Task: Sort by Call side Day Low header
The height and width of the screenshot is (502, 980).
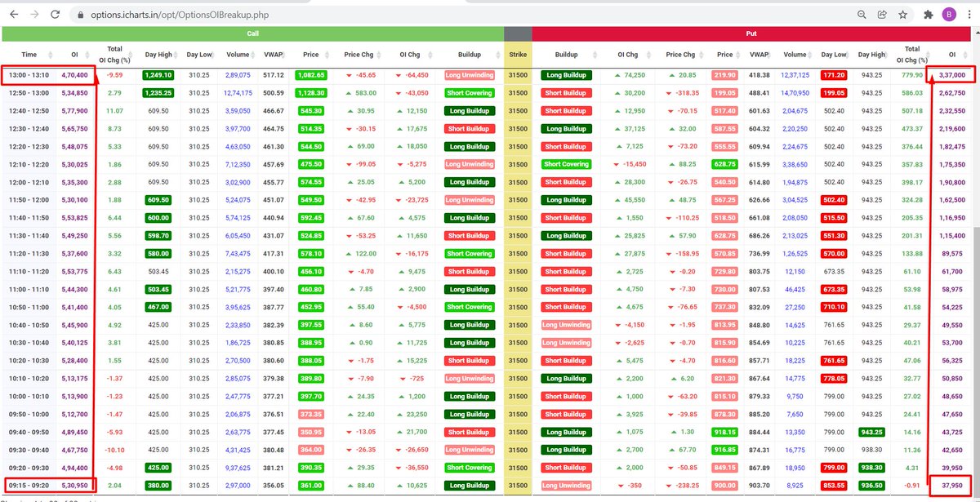Action: tap(198, 55)
